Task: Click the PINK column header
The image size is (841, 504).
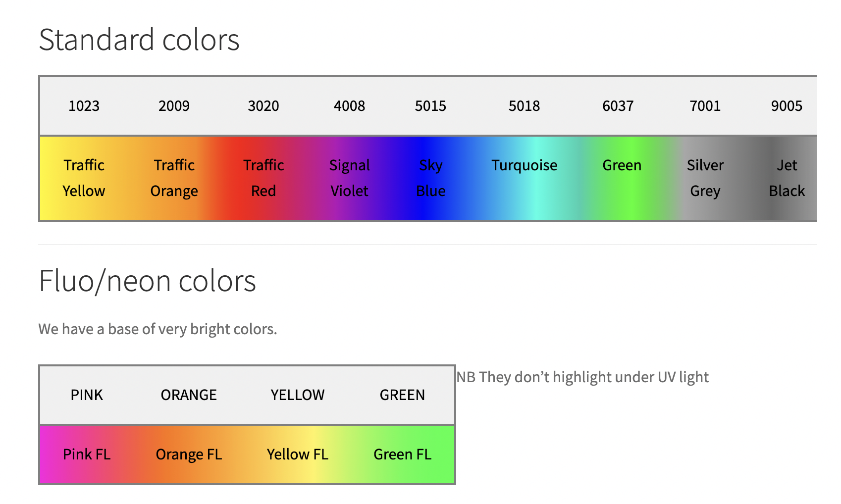Action: (87, 395)
